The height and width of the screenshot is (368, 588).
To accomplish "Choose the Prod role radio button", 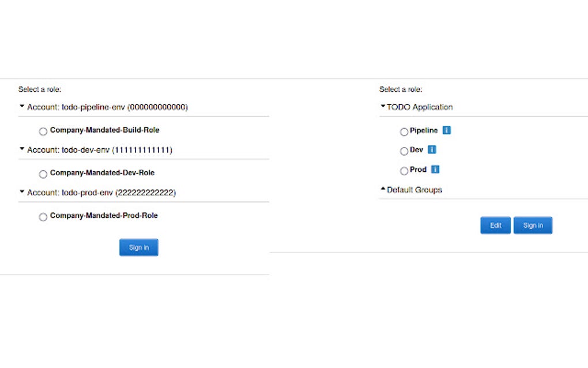I will pos(404,170).
